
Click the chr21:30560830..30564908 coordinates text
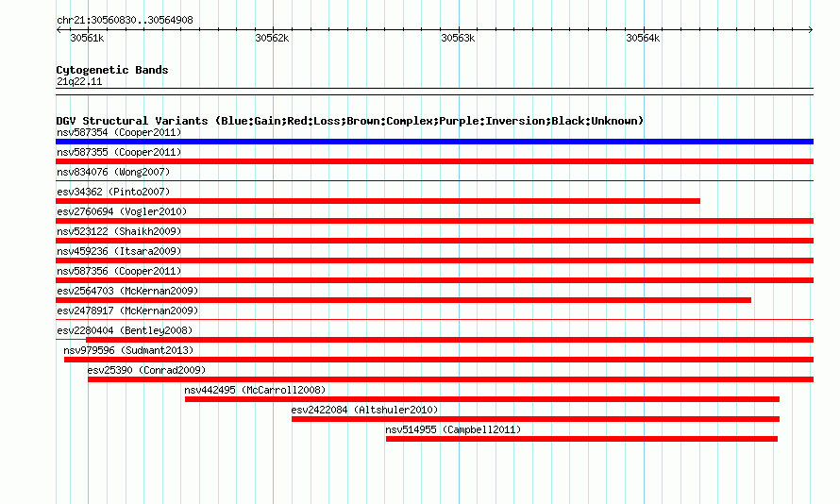[125, 20]
